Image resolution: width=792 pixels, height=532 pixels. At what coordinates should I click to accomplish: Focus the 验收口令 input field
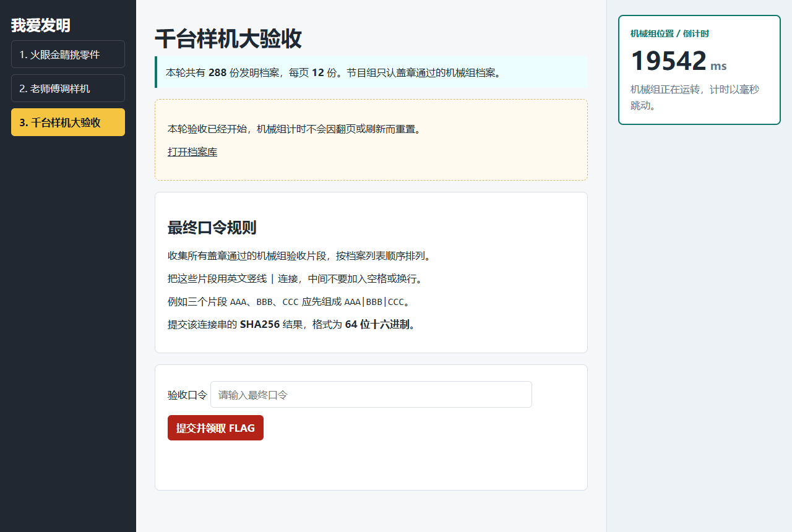pyautogui.click(x=371, y=395)
